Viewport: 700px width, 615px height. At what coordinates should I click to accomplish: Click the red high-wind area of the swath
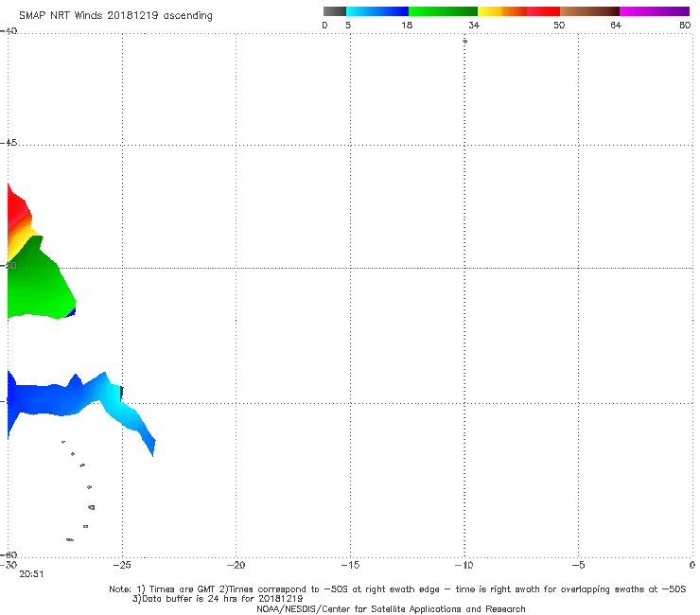click(17, 207)
